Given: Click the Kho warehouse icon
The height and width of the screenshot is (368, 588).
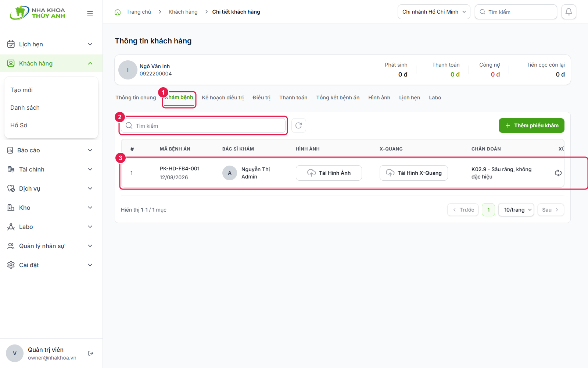Looking at the screenshot, I should 11,208.
